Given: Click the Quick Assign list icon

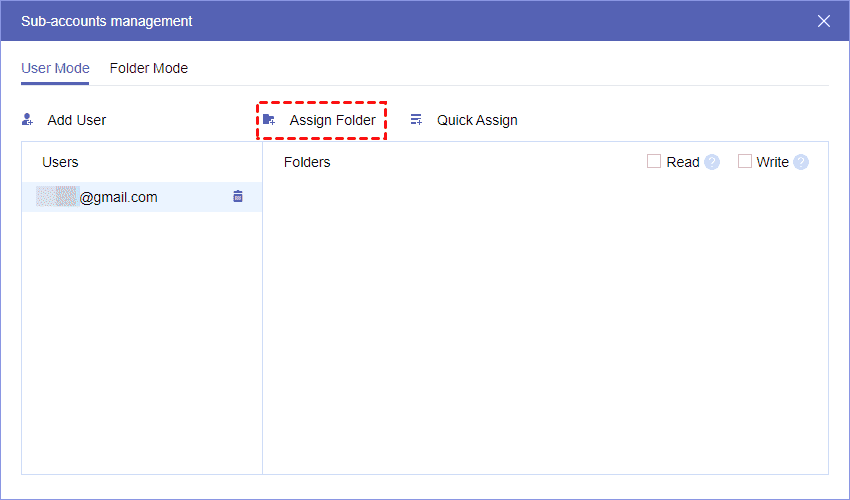Looking at the screenshot, I should [x=416, y=120].
